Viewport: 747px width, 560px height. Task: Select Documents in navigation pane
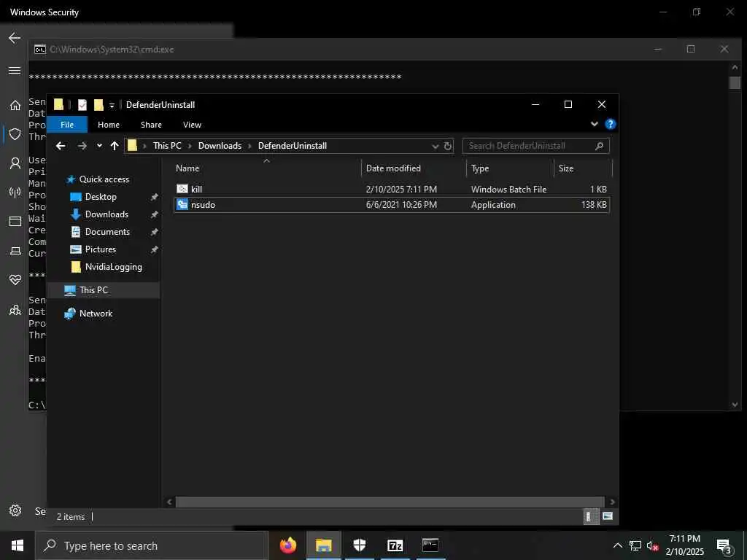[107, 232]
